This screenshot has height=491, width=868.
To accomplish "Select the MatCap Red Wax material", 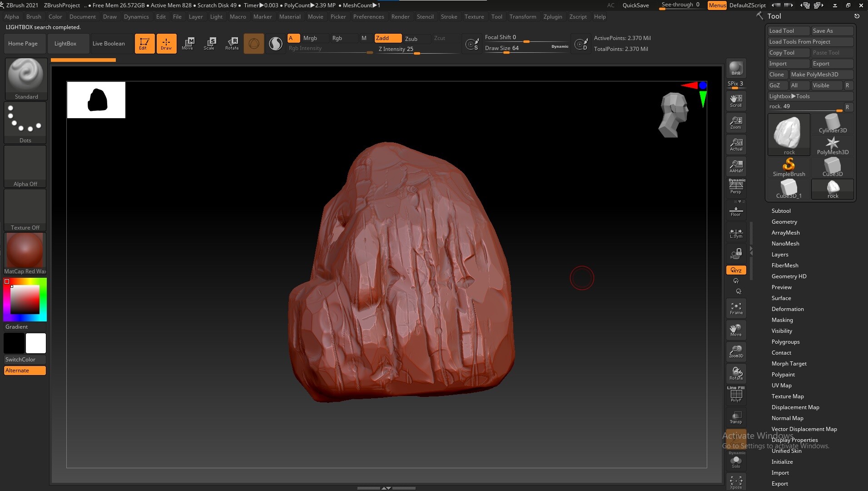I will (25, 250).
